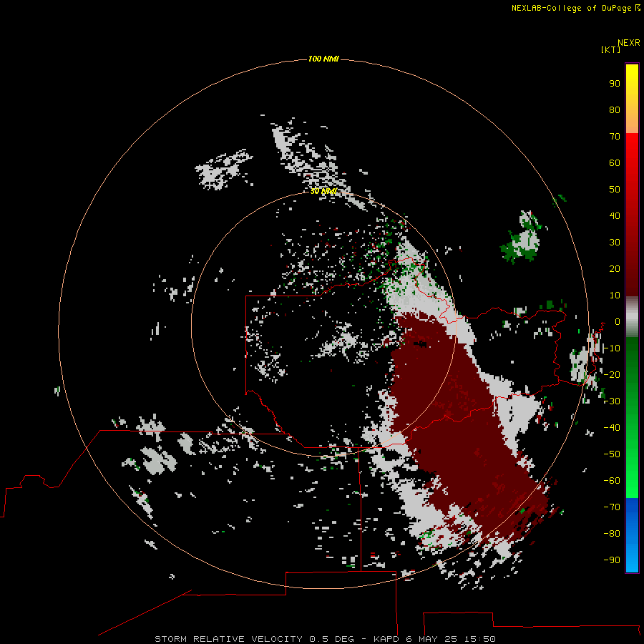Viewport: 644px width, 644px height.
Task: Click the gray zero-velocity segment of the color bar
Action: click(x=632, y=317)
